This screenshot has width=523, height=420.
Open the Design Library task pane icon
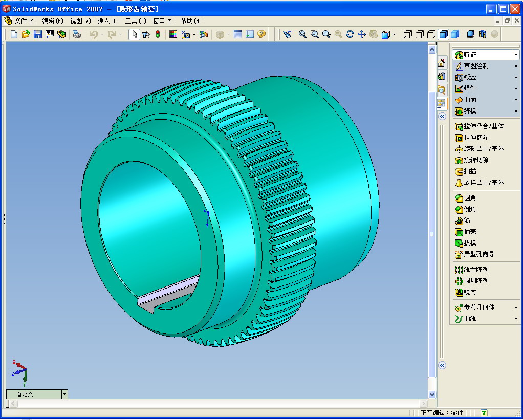pos(441,76)
